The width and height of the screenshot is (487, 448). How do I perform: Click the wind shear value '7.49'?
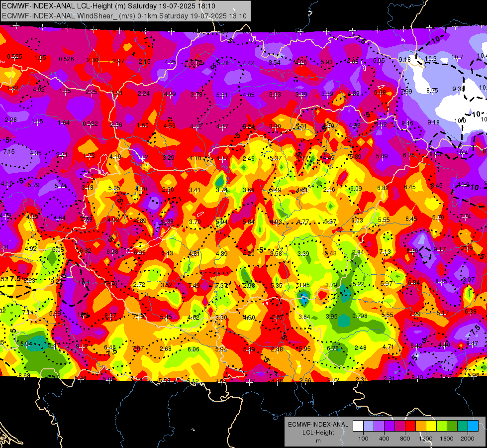[194, 285]
